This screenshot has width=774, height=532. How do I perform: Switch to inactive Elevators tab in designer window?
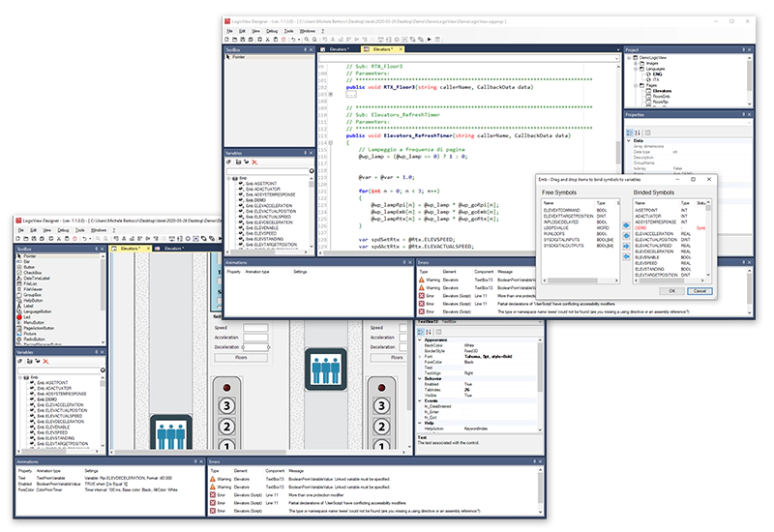click(172, 249)
